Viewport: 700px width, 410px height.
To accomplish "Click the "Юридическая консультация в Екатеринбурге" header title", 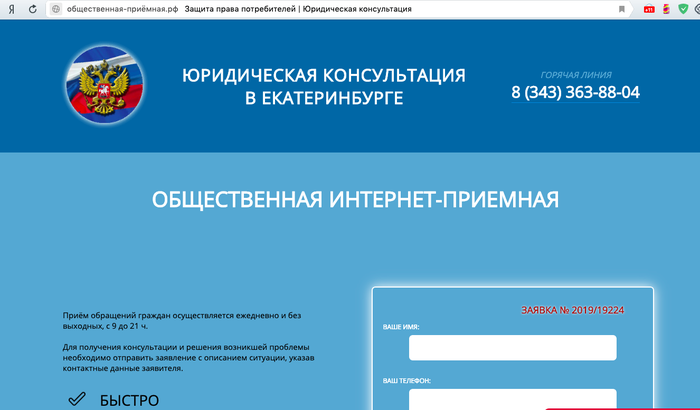I will click(324, 86).
